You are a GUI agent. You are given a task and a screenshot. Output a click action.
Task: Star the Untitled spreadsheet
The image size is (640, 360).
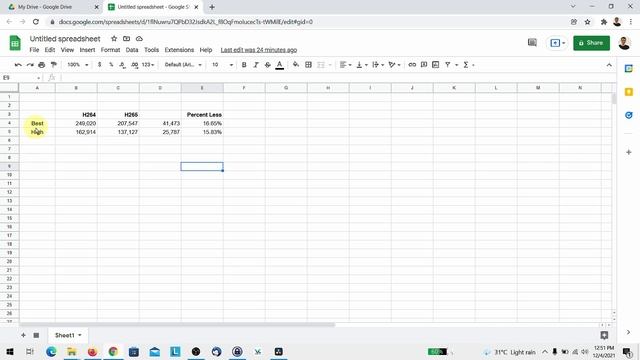pyautogui.click(x=114, y=38)
